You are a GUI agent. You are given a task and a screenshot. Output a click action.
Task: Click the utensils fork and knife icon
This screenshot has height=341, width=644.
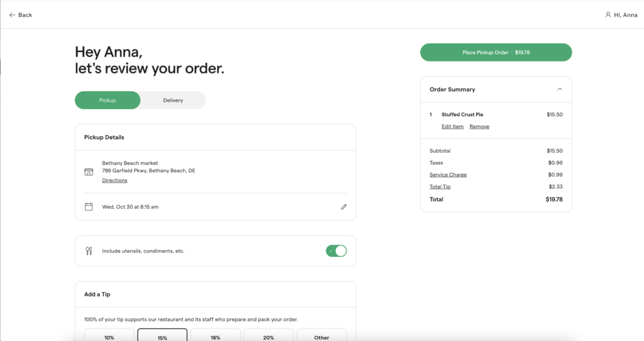(89, 251)
